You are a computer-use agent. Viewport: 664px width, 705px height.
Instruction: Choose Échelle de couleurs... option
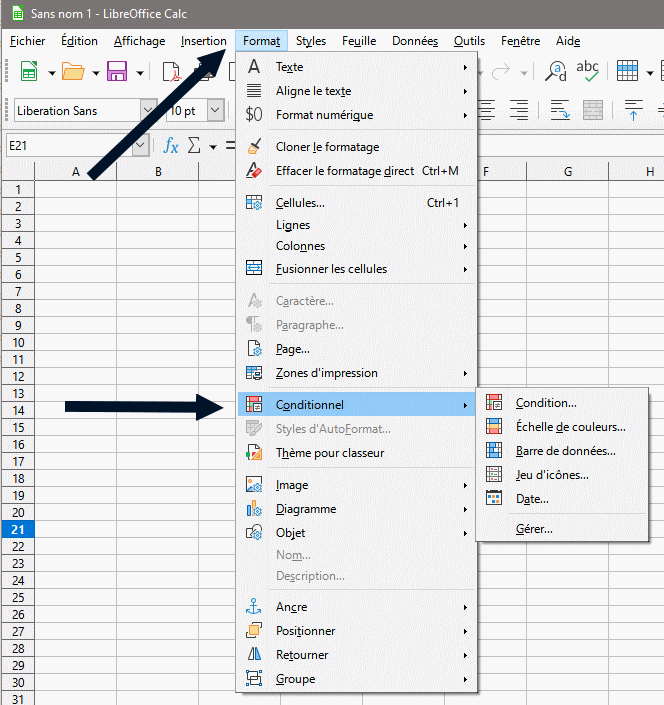coord(570,427)
